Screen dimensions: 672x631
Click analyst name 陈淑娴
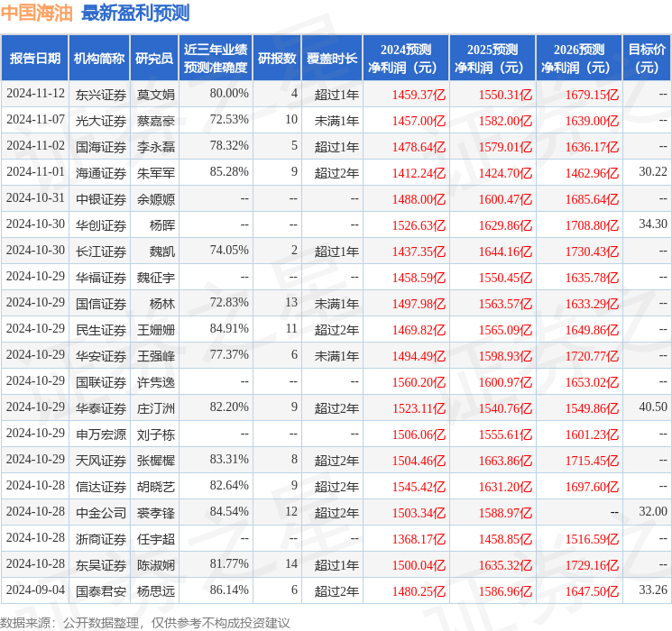click(155, 565)
